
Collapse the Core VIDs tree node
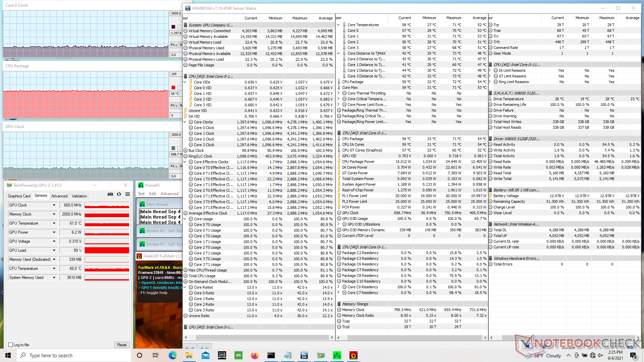tap(185, 82)
